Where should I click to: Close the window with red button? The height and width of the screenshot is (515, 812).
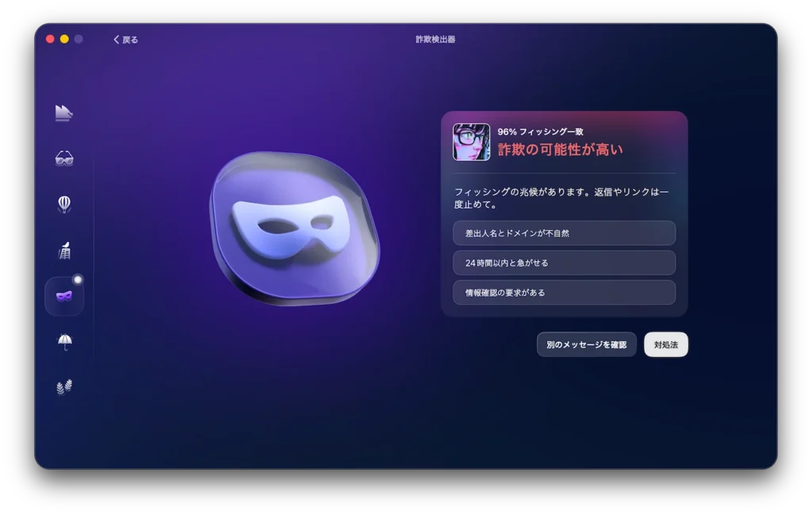pyautogui.click(x=50, y=39)
